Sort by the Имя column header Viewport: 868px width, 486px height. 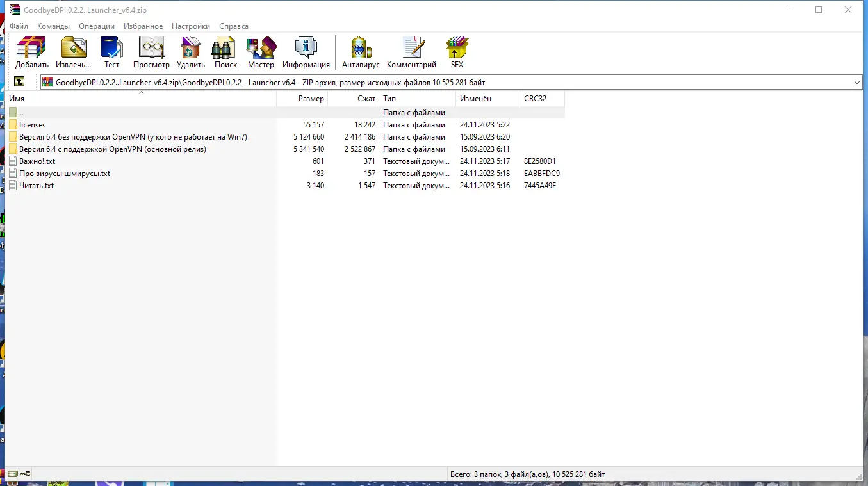(142, 99)
